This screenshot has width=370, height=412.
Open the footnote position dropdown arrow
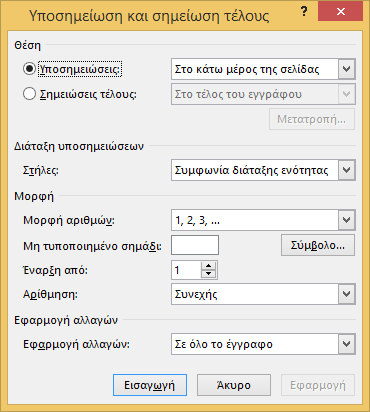click(x=347, y=69)
